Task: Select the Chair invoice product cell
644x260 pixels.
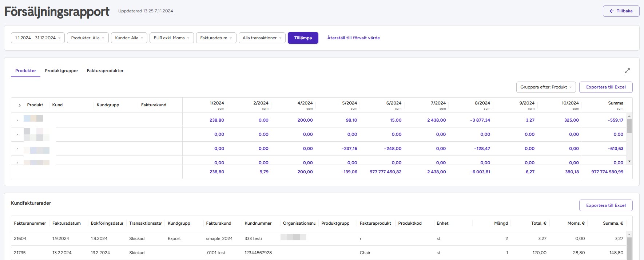Action: (365, 253)
